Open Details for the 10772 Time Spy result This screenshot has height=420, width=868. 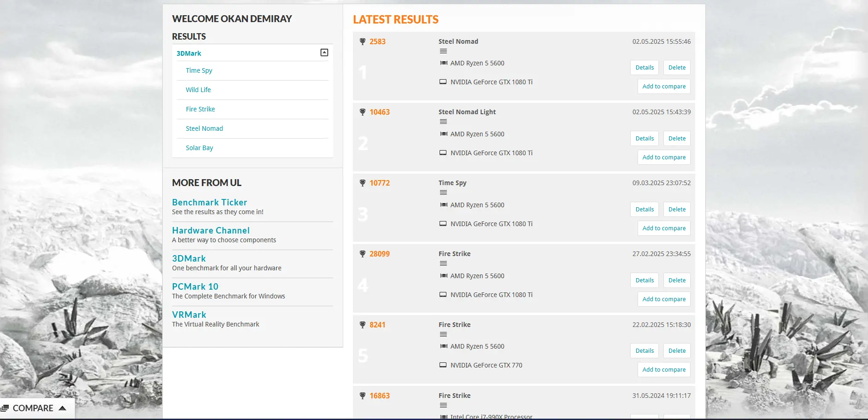coord(645,210)
